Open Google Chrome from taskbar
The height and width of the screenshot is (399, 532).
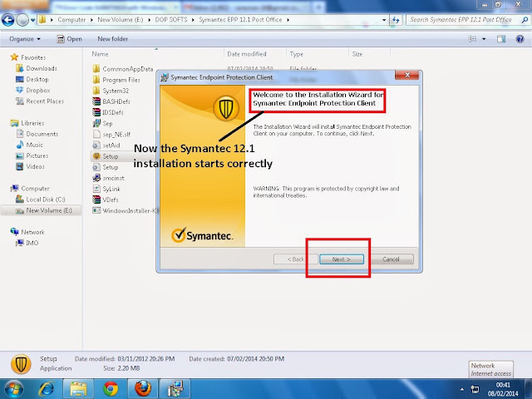[x=111, y=389]
